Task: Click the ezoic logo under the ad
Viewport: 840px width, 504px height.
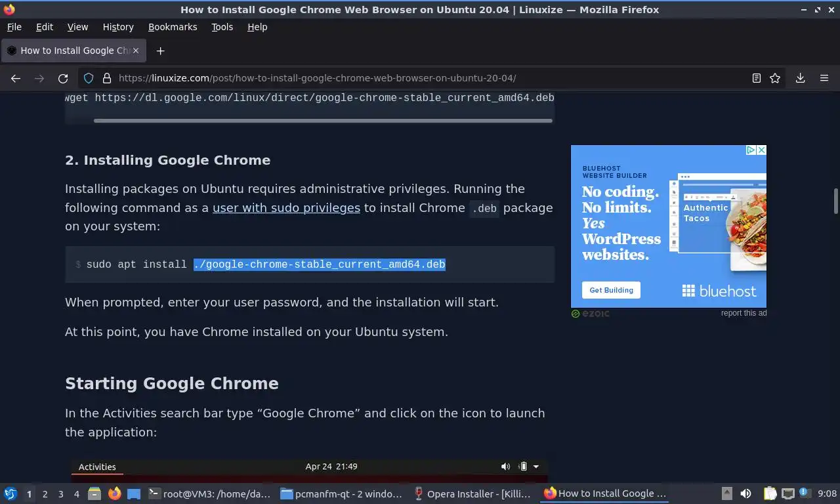Action: pos(591,314)
